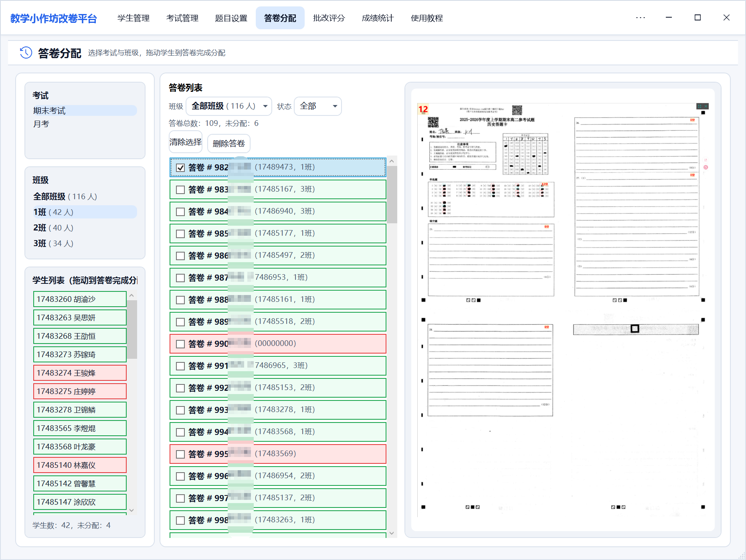Select student 17483274 王骏烽 in list

point(80,373)
